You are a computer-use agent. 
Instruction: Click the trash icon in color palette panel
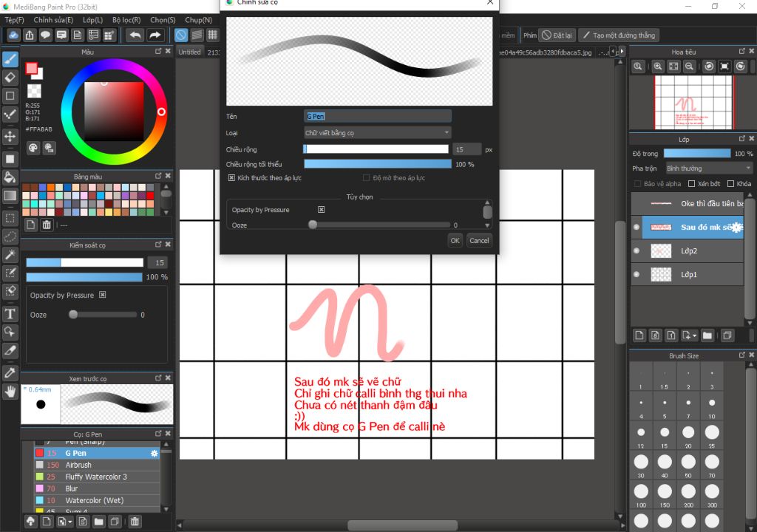click(47, 225)
